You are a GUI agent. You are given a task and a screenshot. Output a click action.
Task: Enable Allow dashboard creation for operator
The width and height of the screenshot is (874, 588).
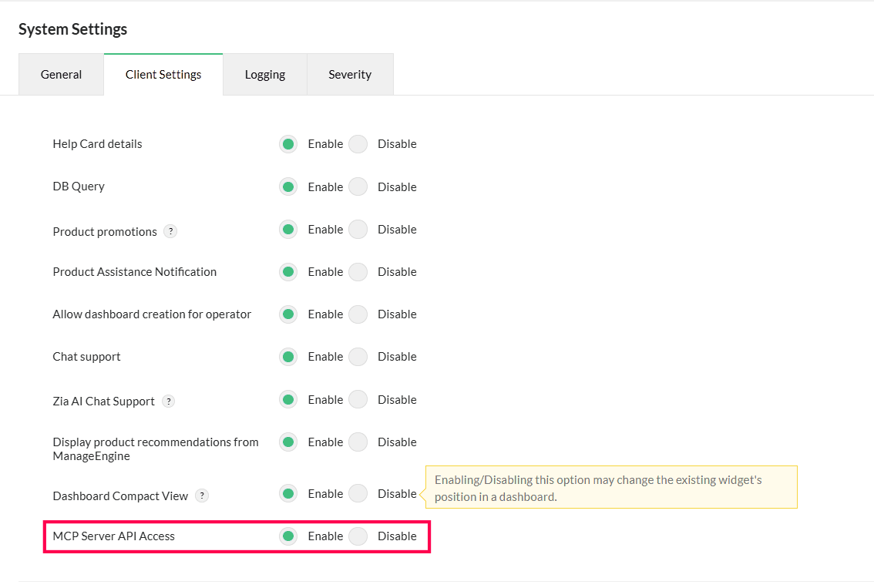coord(288,314)
